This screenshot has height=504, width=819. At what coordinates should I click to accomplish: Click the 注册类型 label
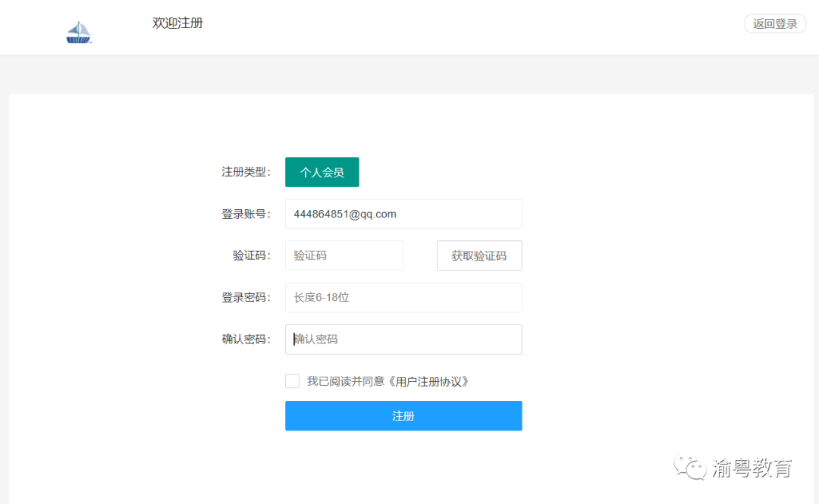pyautogui.click(x=245, y=172)
